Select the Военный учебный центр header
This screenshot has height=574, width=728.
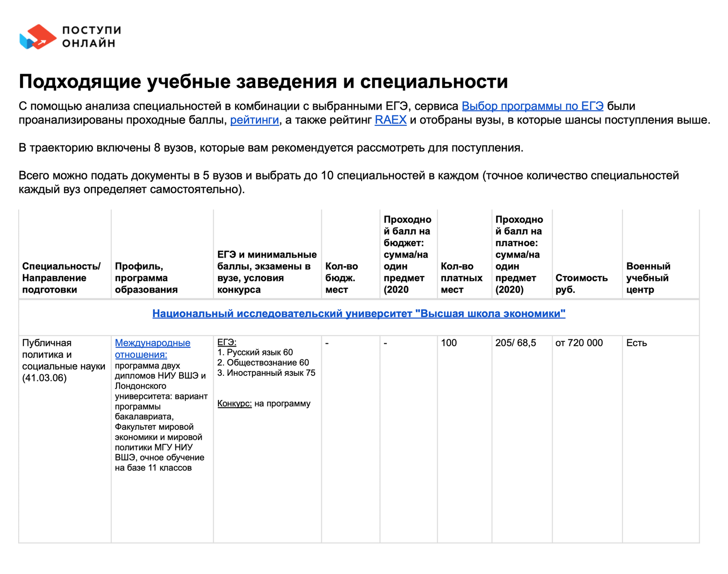648,278
